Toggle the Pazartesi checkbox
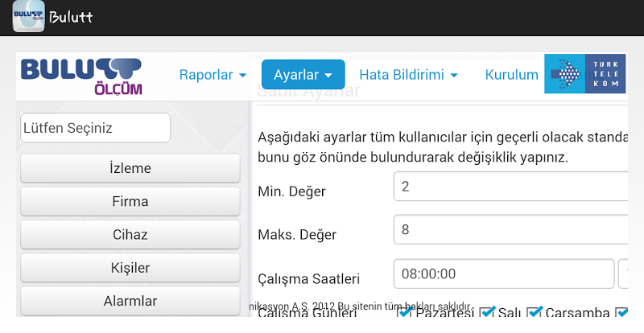 coord(405,313)
